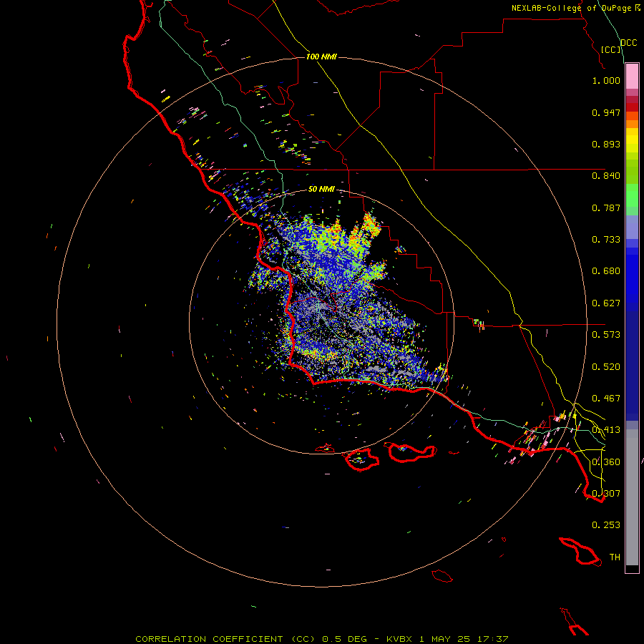
Task: Click the DCC product label
Action: pos(628,43)
